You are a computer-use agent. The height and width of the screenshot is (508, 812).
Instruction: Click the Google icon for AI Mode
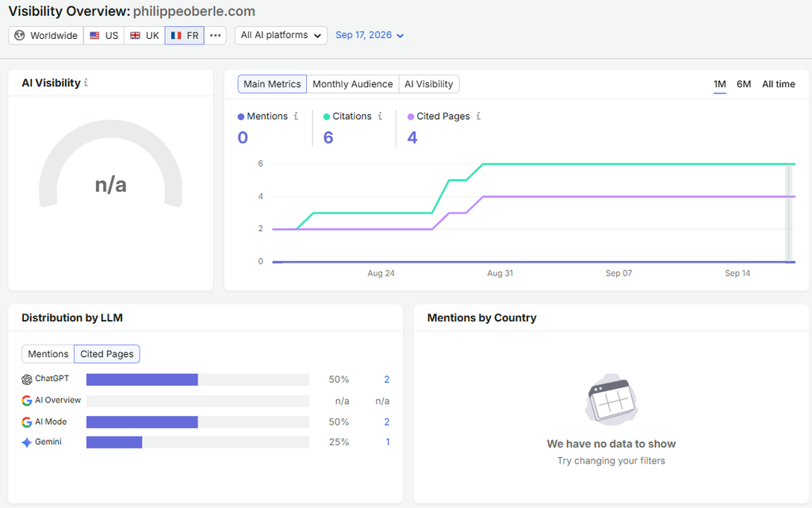click(27, 422)
